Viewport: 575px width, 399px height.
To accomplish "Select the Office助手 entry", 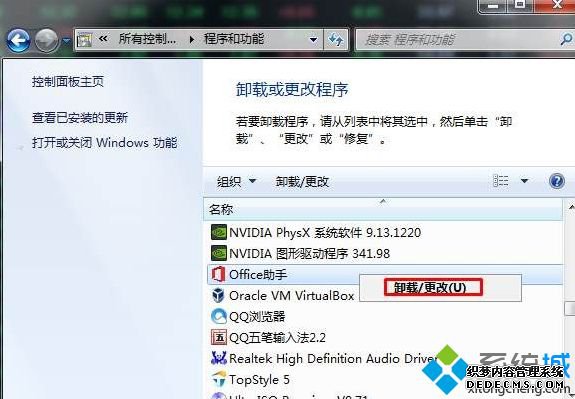I will (x=385, y=274).
